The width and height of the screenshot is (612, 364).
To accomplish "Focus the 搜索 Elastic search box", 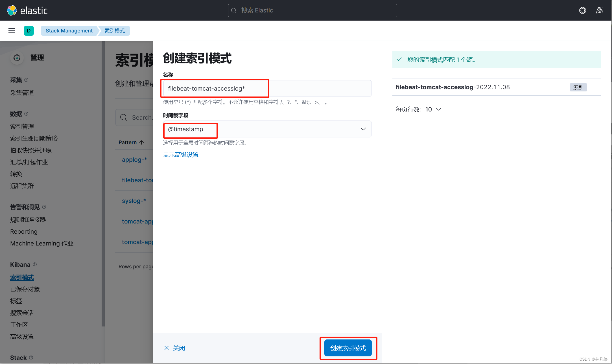I will click(x=312, y=10).
